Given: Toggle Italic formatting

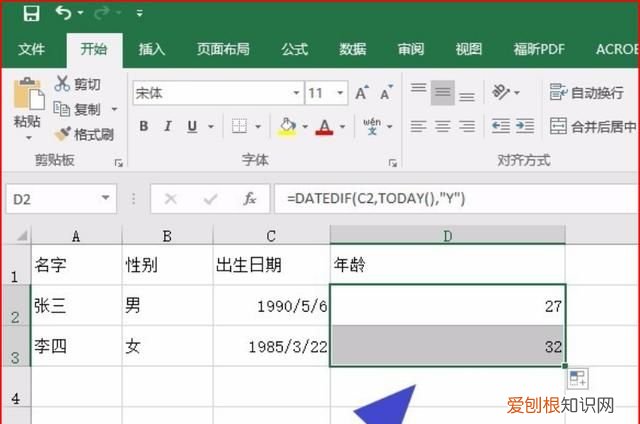Looking at the screenshot, I should coord(168,127).
